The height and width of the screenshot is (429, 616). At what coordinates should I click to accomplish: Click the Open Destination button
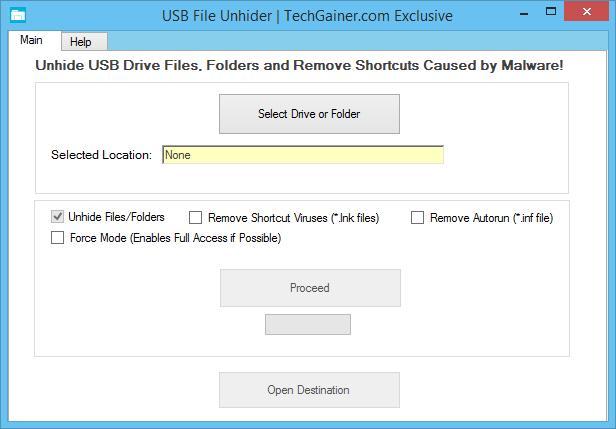click(309, 390)
